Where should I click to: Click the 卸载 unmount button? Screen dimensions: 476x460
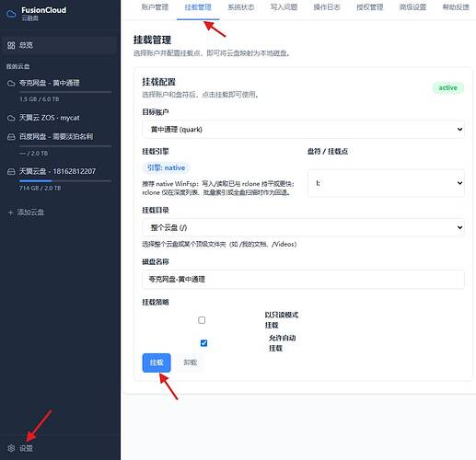191,362
